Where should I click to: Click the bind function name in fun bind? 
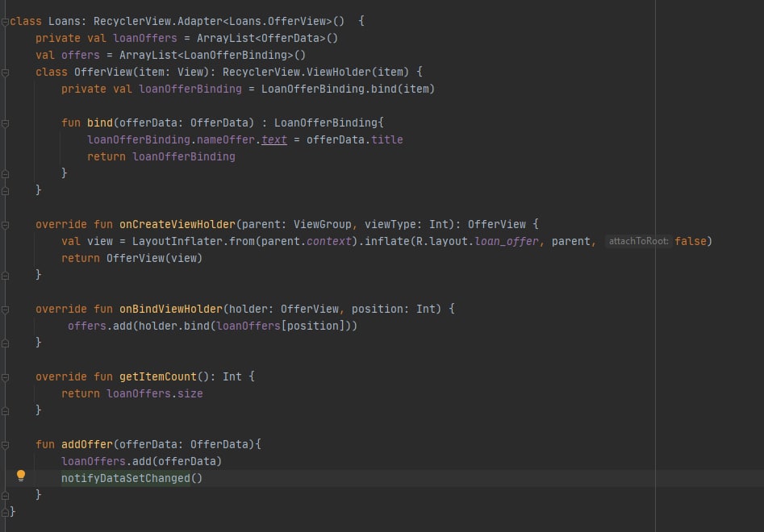point(100,123)
